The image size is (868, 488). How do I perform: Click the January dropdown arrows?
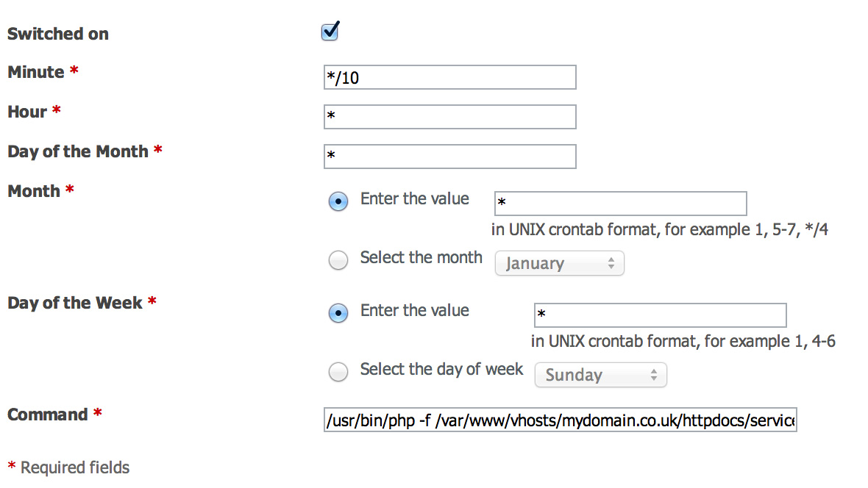[x=611, y=263]
